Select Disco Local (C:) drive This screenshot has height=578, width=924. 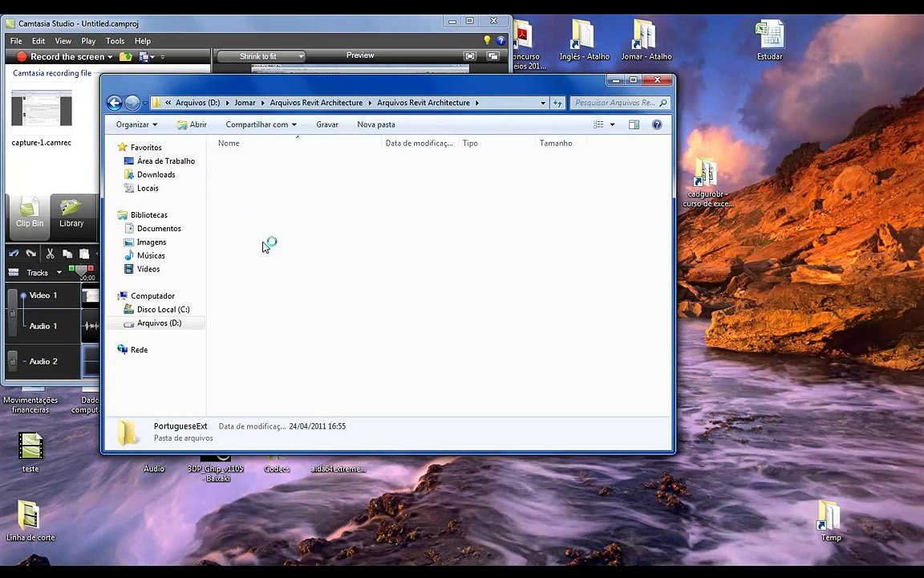pyautogui.click(x=156, y=309)
